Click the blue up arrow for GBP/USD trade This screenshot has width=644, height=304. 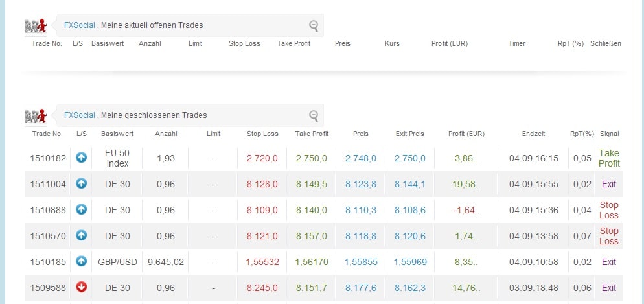click(81, 262)
